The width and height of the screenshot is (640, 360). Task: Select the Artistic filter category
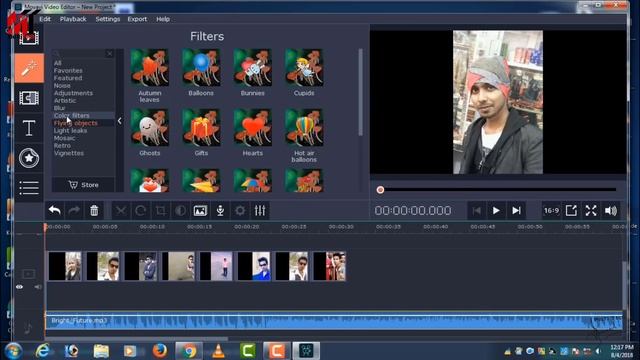(65, 100)
